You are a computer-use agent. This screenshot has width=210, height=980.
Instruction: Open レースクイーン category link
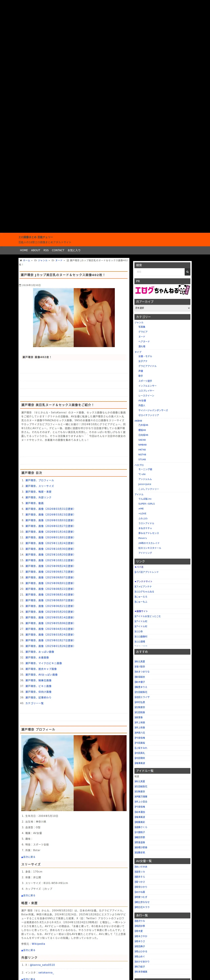click(146, 396)
